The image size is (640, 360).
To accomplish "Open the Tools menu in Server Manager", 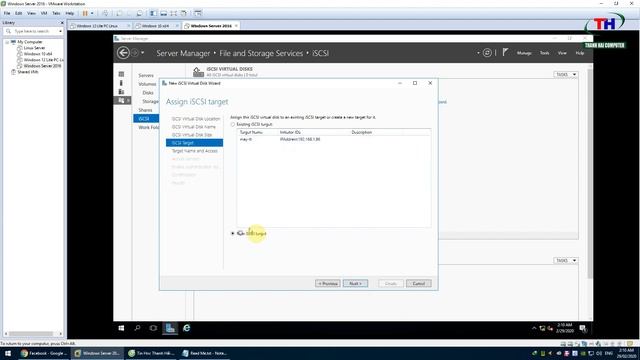I will [544, 53].
